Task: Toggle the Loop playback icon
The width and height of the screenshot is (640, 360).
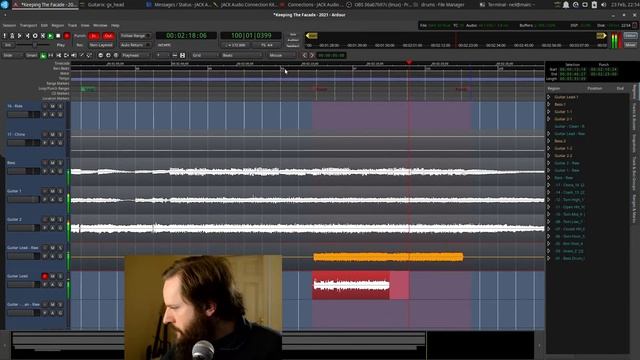Action: (35, 36)
